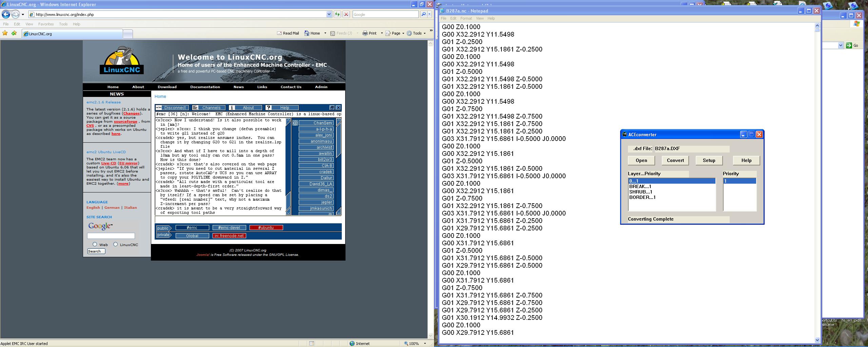Switch to the #emc-devel channel
Image resolution: width=868 pixels, height=347 pixels.
pyautogui.click(x=229, y=228)
